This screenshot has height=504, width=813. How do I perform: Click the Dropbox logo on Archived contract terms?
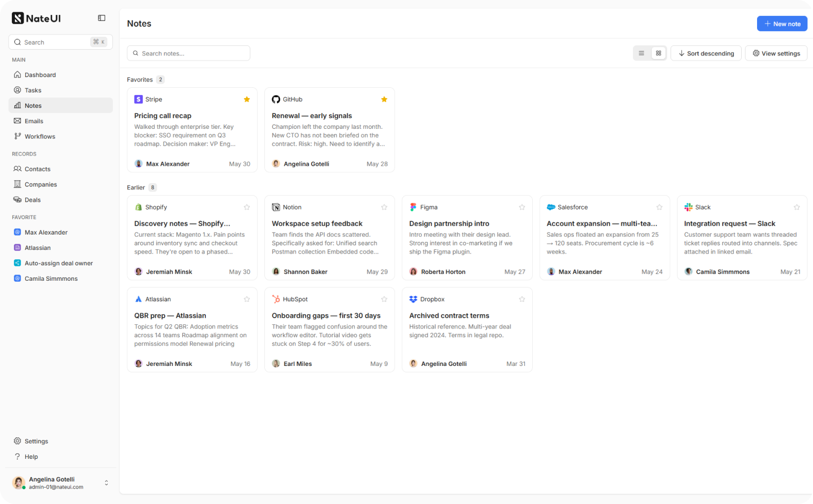[x=413, y=299]
